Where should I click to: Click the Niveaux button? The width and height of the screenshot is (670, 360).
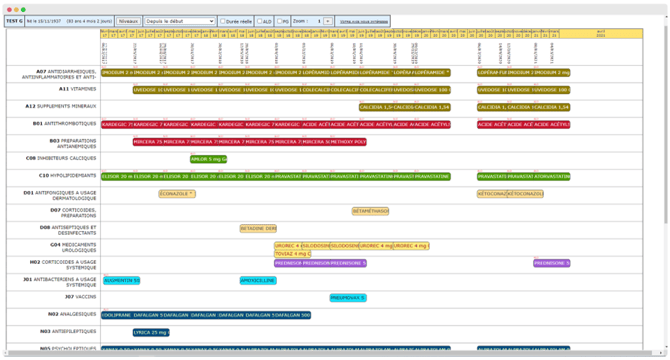click(128, 21)
